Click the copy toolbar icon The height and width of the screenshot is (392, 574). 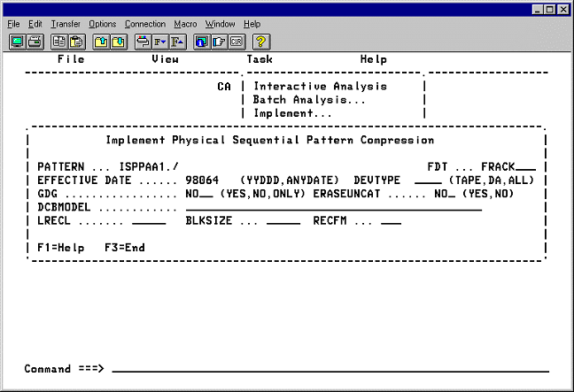pos(59,42)
